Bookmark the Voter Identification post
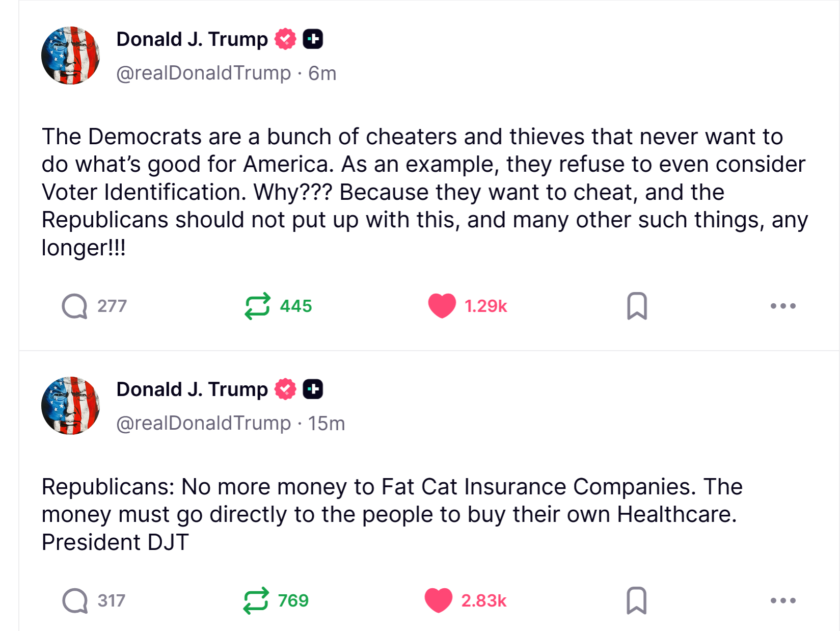 [x=637, y=306]
